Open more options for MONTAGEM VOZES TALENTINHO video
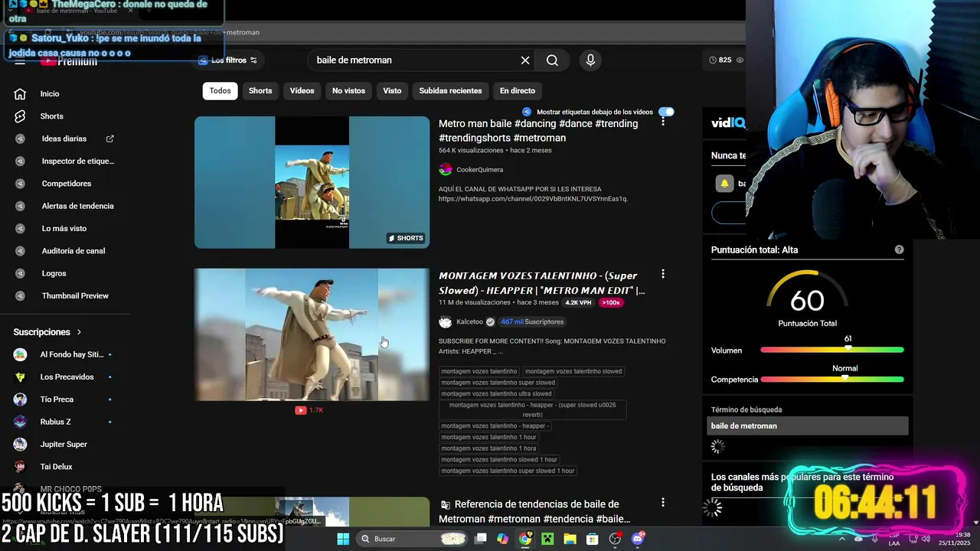The width and height of the screenshot is (980, 551). [663, 274]
